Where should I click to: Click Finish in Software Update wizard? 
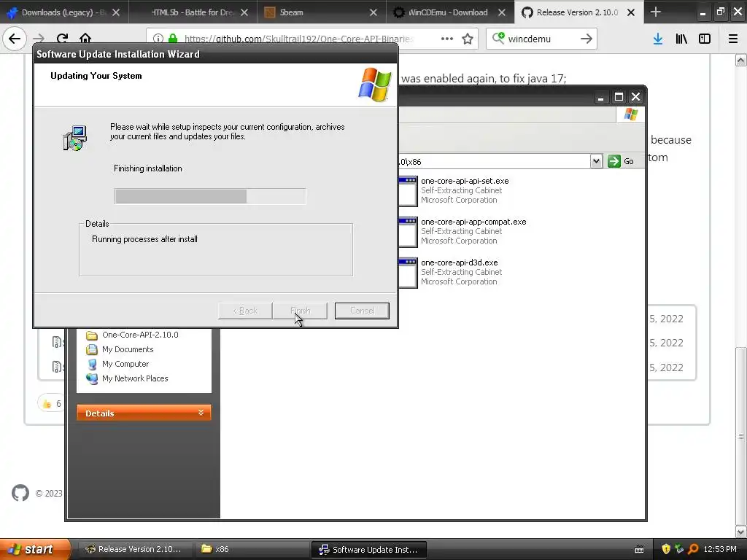point(300,311)
